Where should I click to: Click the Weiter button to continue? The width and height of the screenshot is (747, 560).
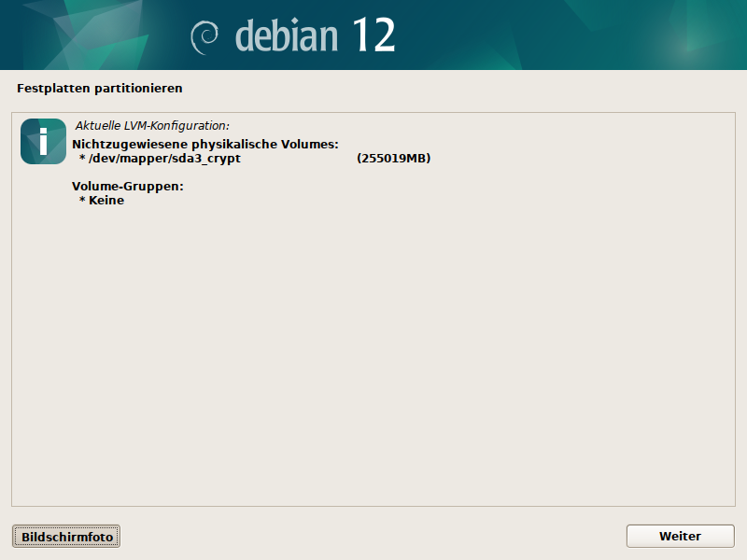click(x=680, y=536)
